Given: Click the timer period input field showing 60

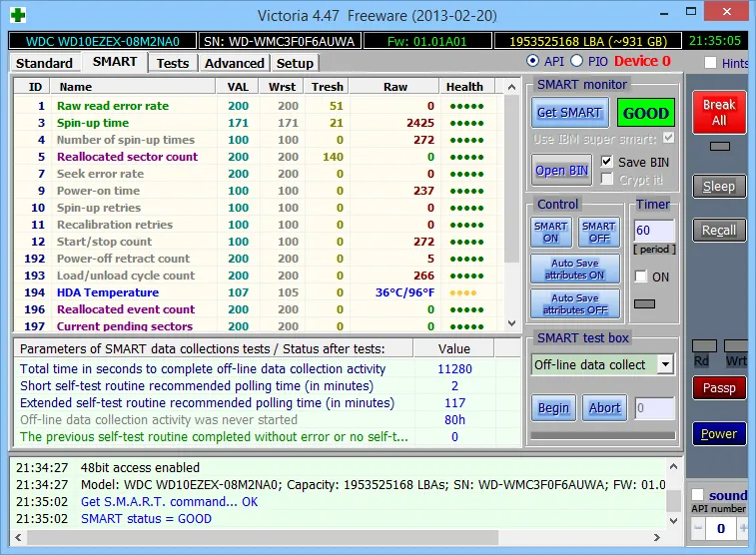Looking at the screenshot, I should coord(653,231).
